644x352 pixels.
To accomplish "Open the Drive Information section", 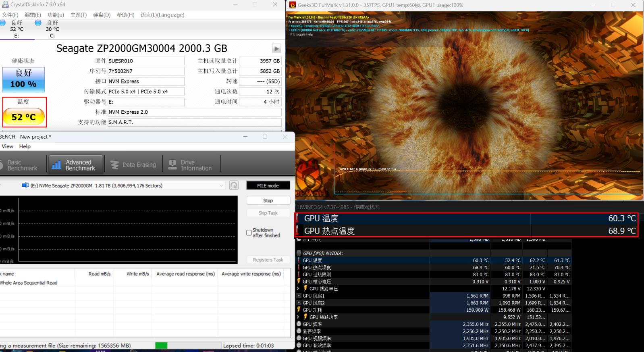I will pyautogui.click(x=190, y=165).
